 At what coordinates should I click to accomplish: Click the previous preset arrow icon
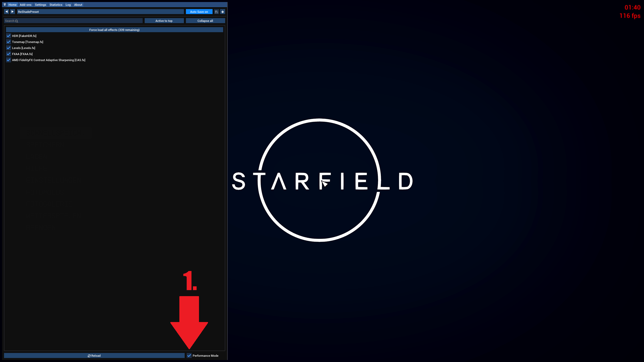(x=7, y=12)
